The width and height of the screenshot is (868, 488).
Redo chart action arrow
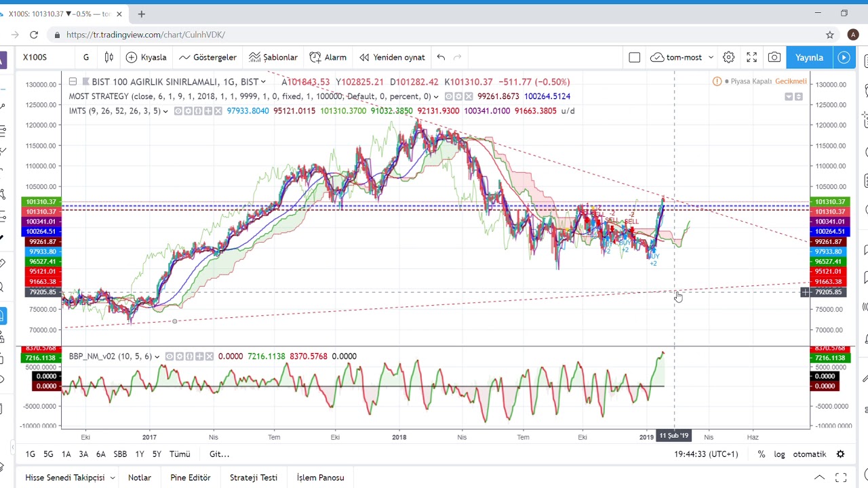point(457,58)
